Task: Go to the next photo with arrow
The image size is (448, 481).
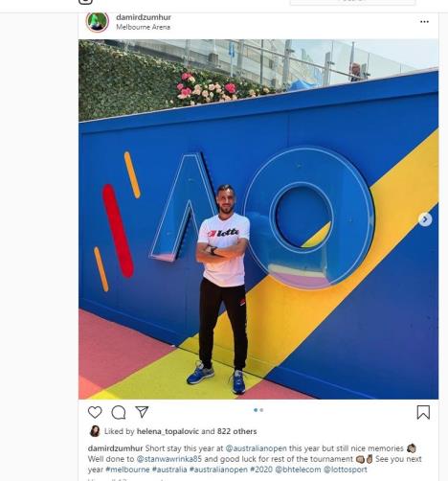Action: click(x=425, y=219)
